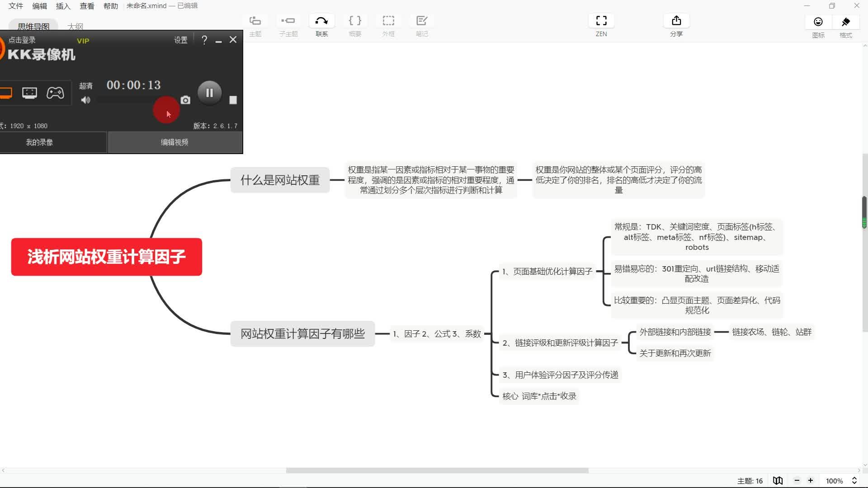
Task: Open 我的录像 recordings list
Action: point(39,142)
